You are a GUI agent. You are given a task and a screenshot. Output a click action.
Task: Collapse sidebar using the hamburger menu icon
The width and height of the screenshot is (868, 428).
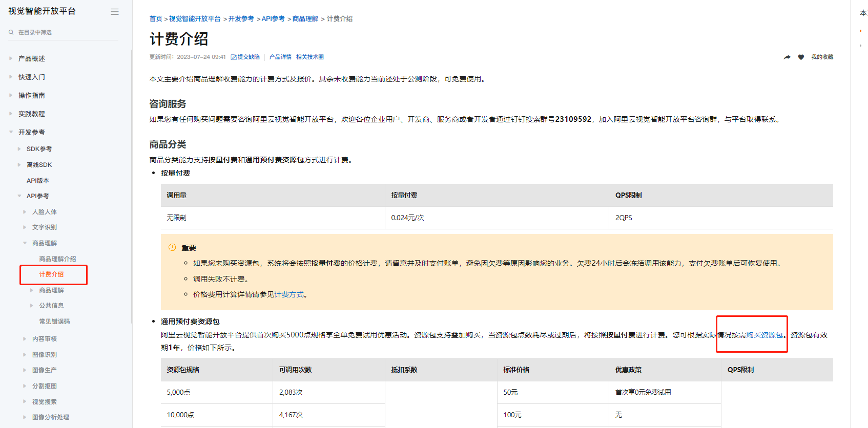click(x=115, y=12)
